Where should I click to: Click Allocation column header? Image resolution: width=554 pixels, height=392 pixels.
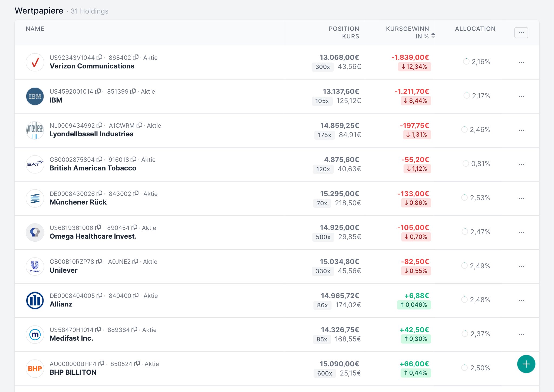click(475, 29)
